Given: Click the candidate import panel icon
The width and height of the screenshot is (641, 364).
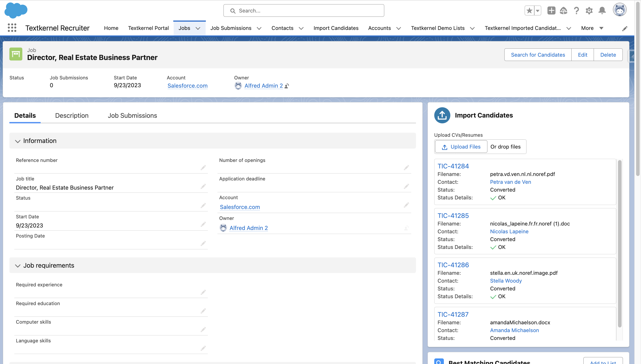Looking at the screenshot, I should [x=442, y=115].
